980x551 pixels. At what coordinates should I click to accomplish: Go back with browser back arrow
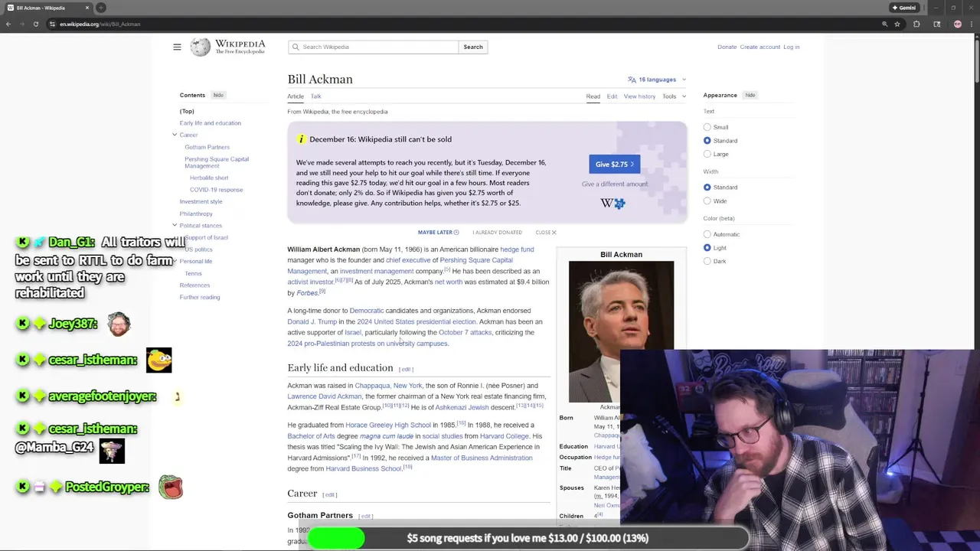click(8, 24)
